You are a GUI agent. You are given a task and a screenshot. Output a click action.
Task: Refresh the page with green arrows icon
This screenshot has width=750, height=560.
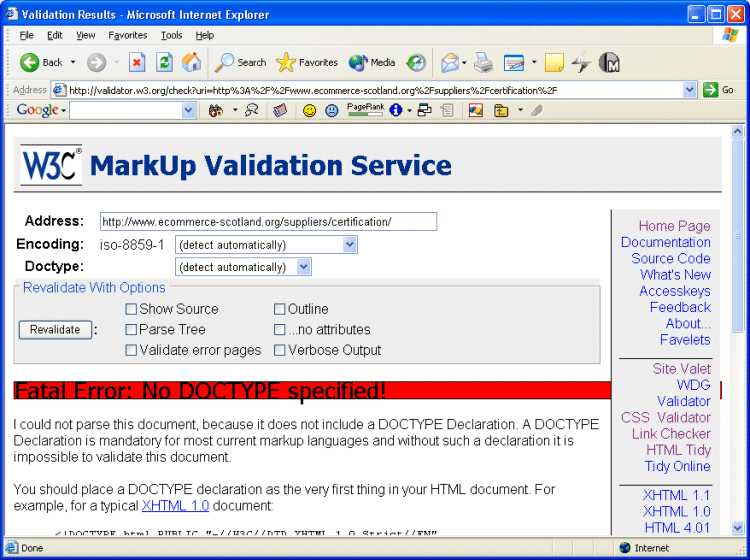pos(165,63)
